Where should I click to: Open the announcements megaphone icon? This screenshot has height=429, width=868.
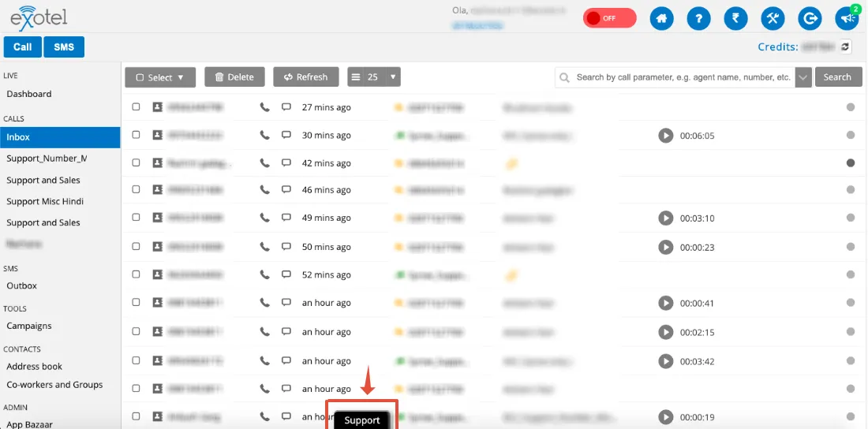(847, 19)
